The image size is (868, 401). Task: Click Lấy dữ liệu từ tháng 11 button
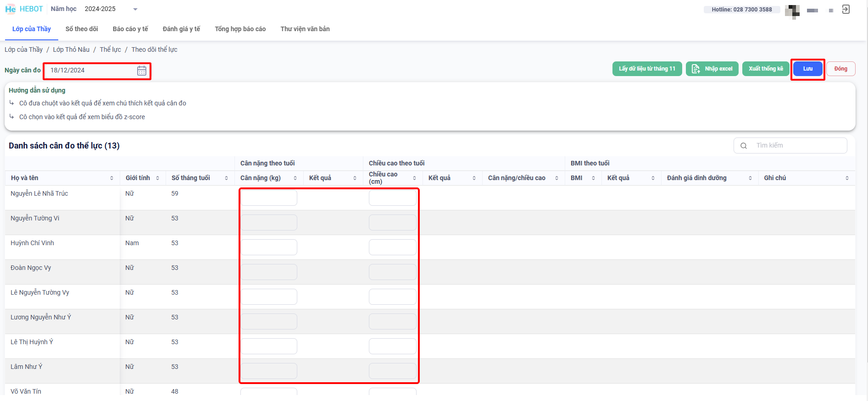coord(647,69)
